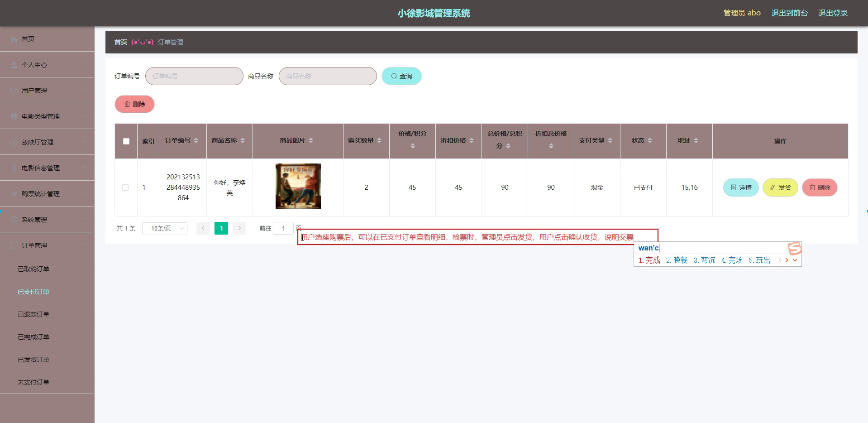Expand the 购票统计管理 sidebar menu
Image resolution: width=868 pixels, height=423 pixels.
coord(83,194)
